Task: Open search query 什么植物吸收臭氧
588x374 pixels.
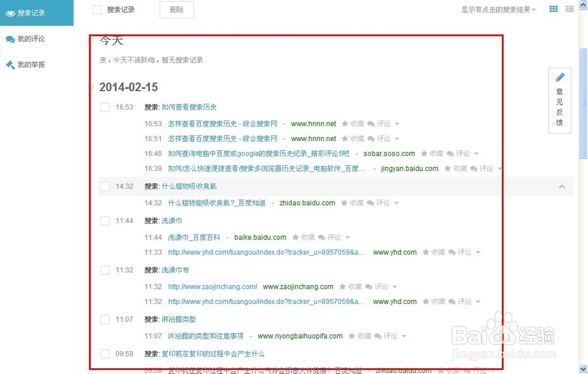Action: click(189, 186)
